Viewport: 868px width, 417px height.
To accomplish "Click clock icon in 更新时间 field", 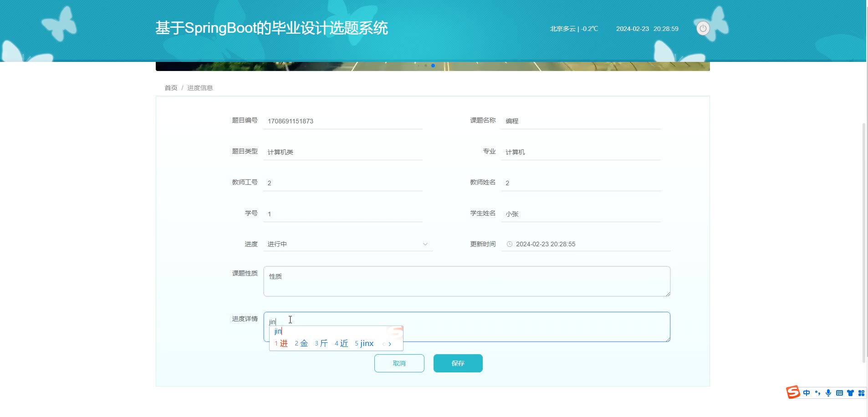I will [x=510, y=244].
